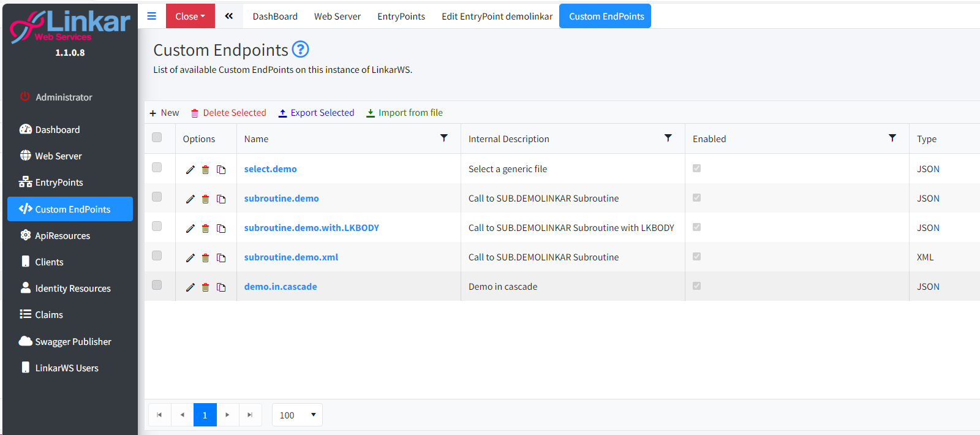Open help icon next to Custom Endpoints
The width and height of the screenshot is (980, 435).
(300, 49)
